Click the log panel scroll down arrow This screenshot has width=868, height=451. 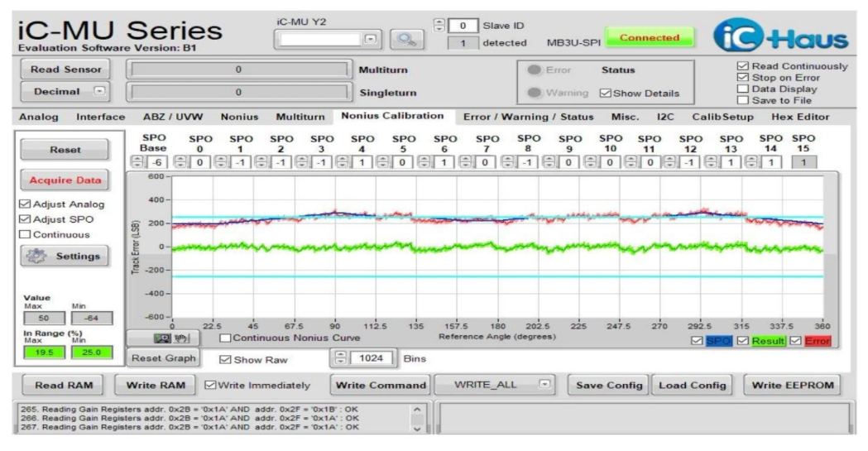coord(417,429)
